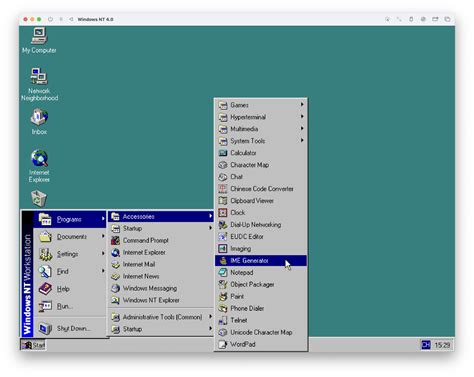
Task: Expand the System Tools submenu arrow
Action: point(302,141)
